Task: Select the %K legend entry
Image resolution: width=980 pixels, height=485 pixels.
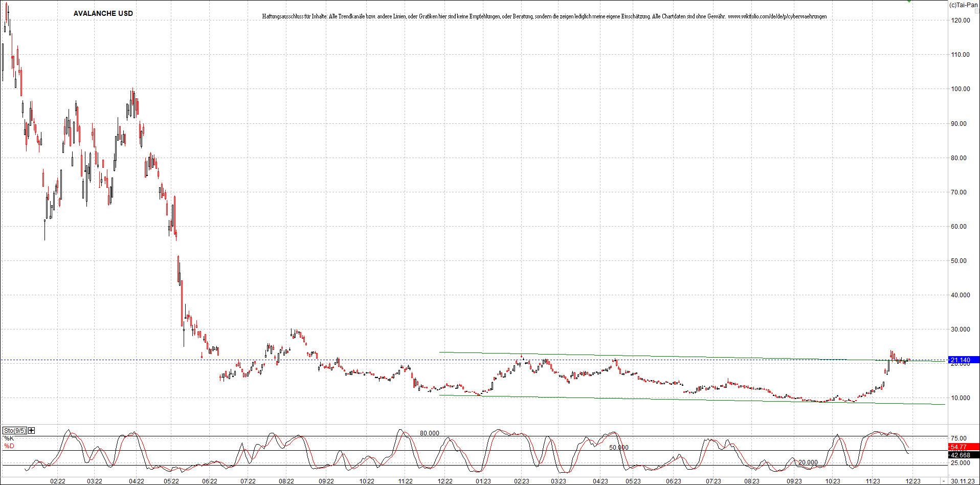Action: tap(9, 438)
